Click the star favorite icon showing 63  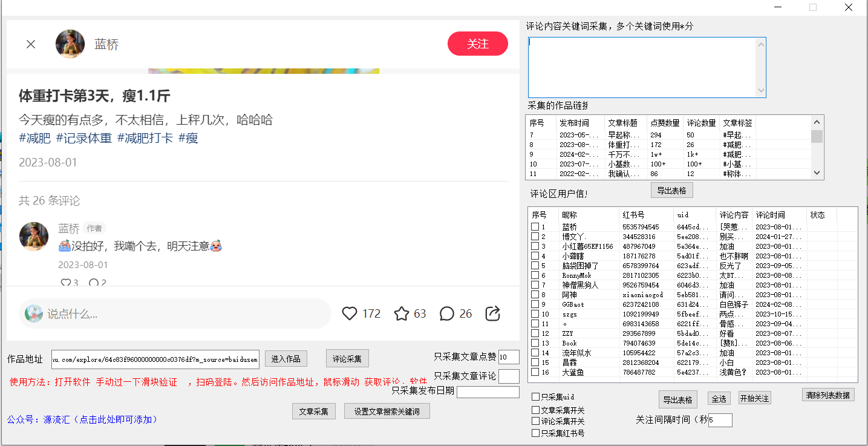click(x=402, y=313)
